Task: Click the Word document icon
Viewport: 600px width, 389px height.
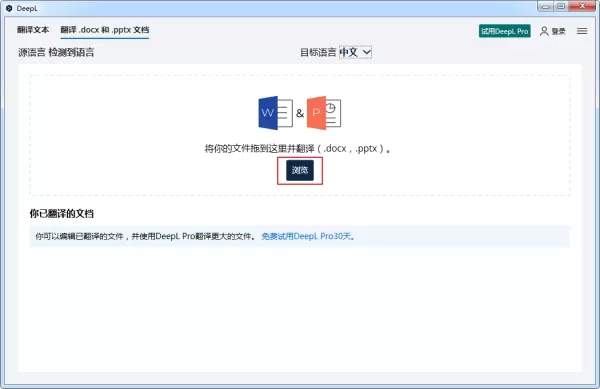Action: point(276,113)
